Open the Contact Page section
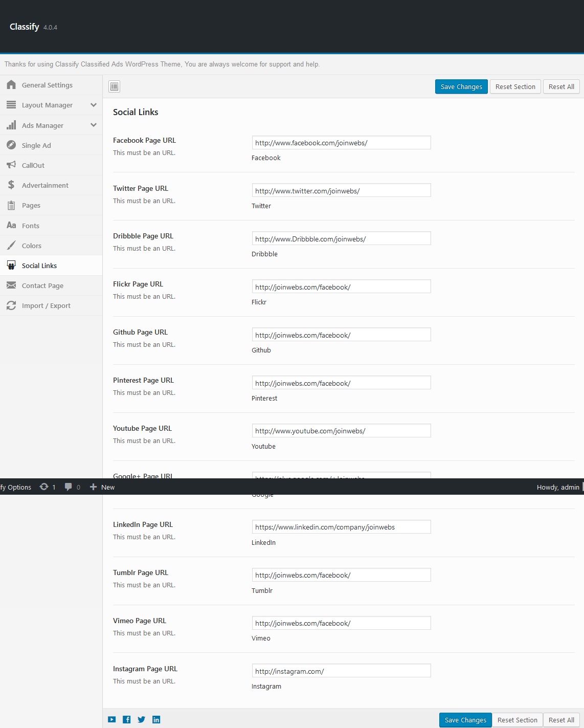 [x=51, y=285]
